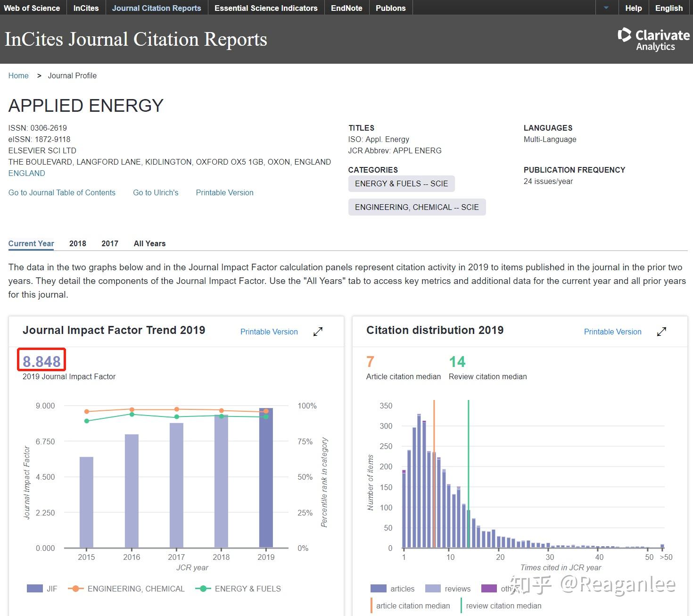The image size is (693, 616).
Task: Open the Web of Science tab
Action: point(32,8)
